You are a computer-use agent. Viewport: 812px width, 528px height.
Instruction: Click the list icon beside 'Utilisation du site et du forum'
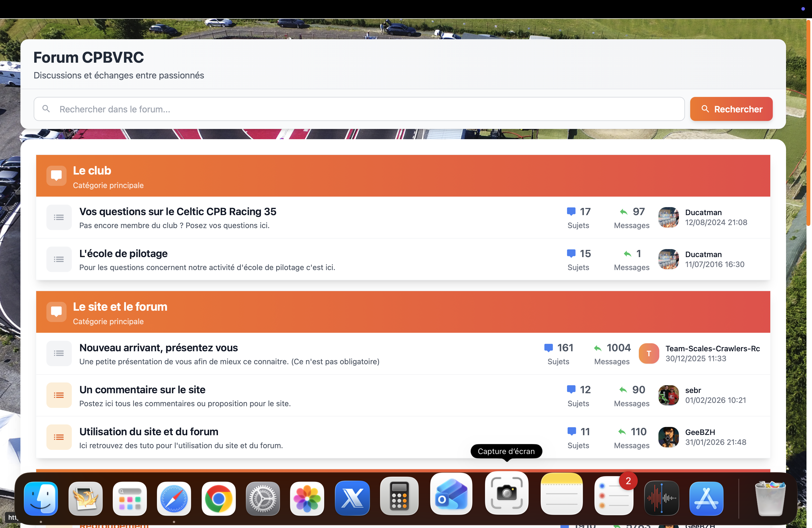coord(59,437)
